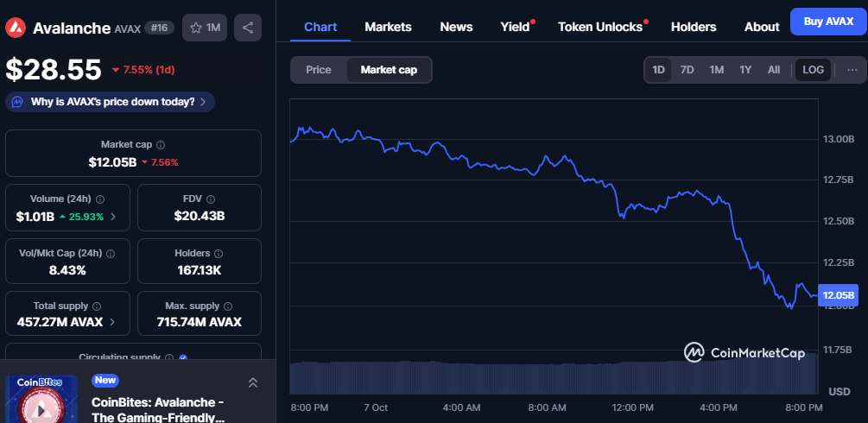Open the three-dot chart options menu
Screen dimensions: 868x423
pos(852,70)
